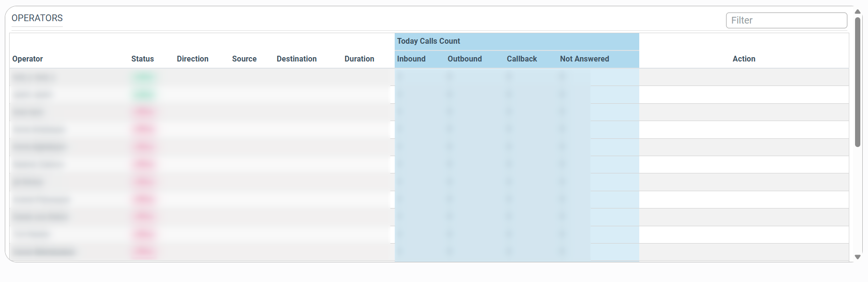Click the Action column header

[743, 59]
